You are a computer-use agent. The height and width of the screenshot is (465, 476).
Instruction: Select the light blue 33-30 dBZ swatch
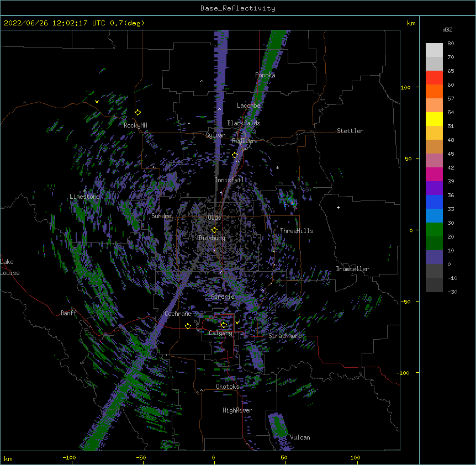point(434,216)
